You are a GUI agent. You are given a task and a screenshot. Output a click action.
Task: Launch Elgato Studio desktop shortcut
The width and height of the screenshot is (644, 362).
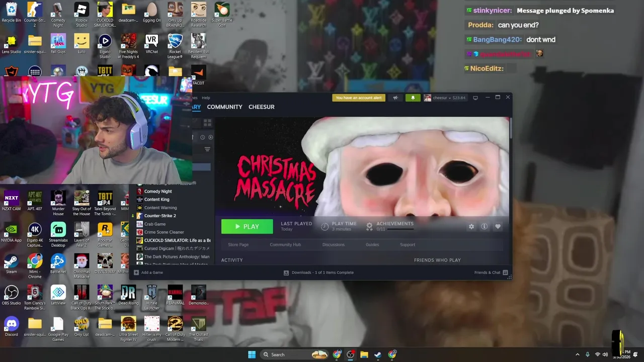pos(105,46)
